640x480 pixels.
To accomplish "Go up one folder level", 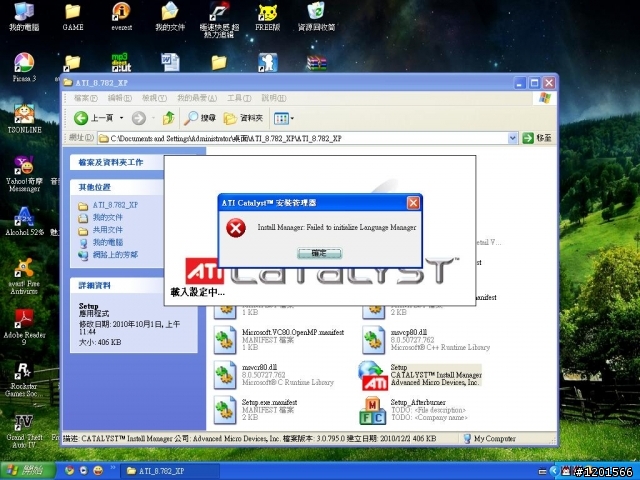I will tap(169, 118).
